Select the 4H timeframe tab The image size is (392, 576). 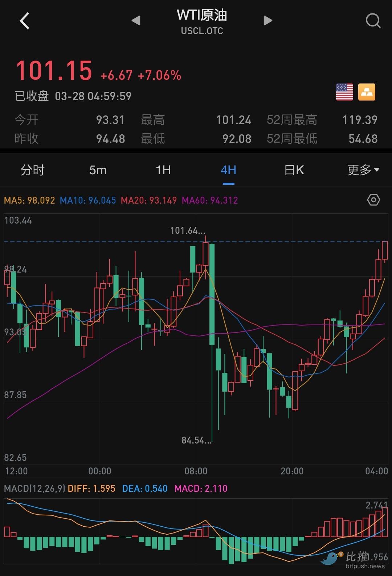(228, 170)
